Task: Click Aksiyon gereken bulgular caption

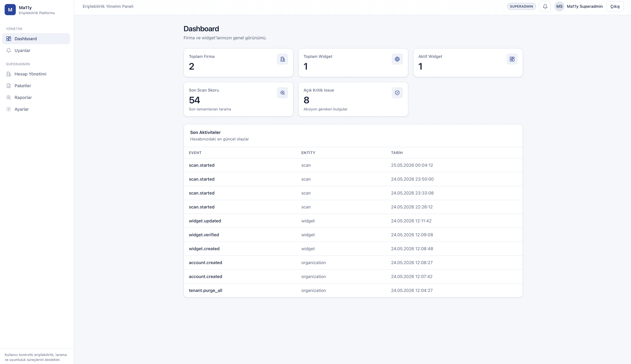Action: 325,109
